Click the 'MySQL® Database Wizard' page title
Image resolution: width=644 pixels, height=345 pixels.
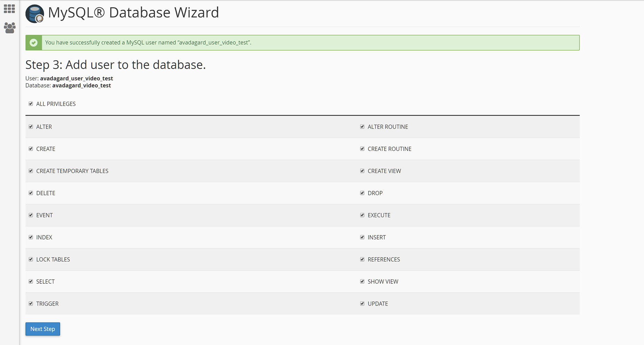coord(133,13)
